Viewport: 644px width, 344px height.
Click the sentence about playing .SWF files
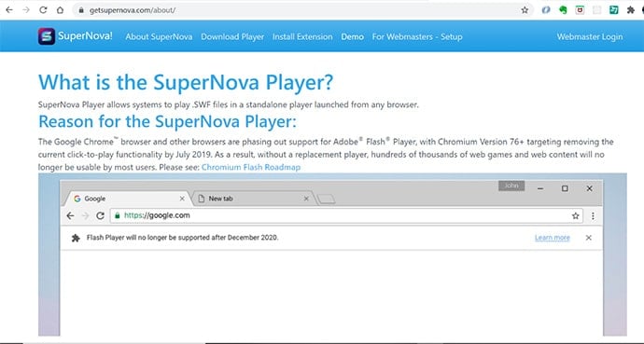point(229,104)
